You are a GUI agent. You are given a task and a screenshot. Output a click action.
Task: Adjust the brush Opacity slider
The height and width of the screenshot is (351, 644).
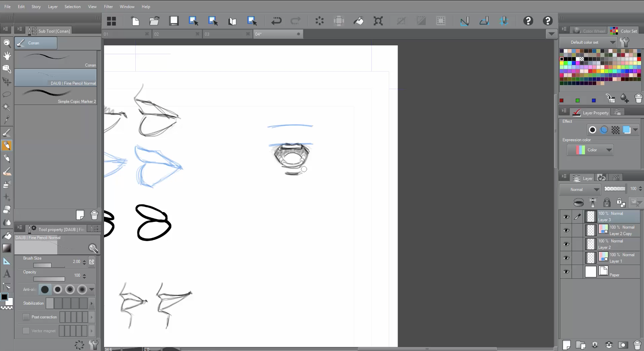coord(49,279)
